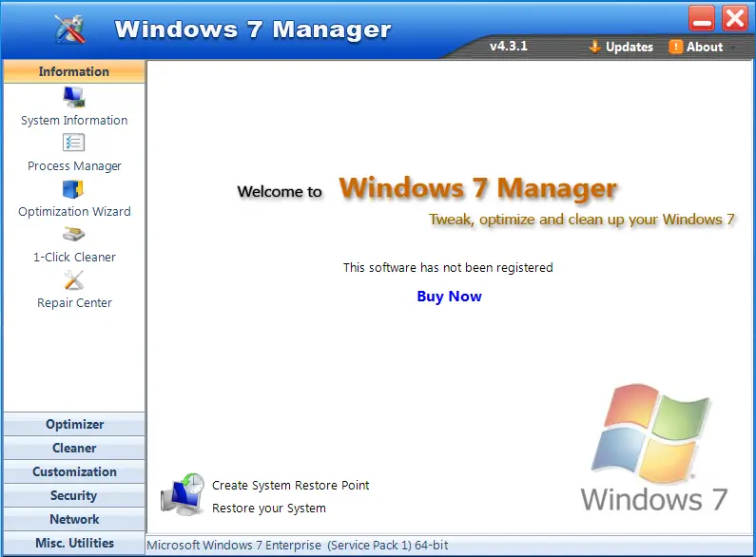Minimize the Windows 7 Manager window

click(x=702, y=18)
